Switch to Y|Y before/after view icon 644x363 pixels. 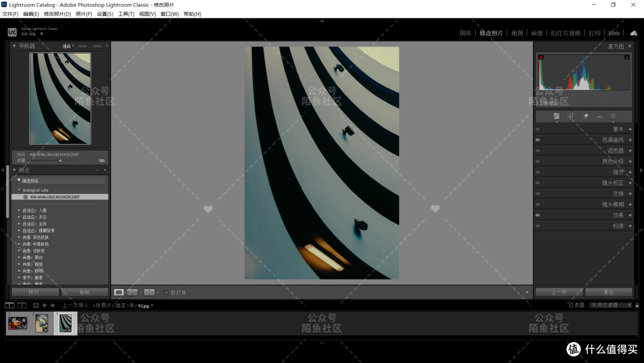tap(150, 293)
